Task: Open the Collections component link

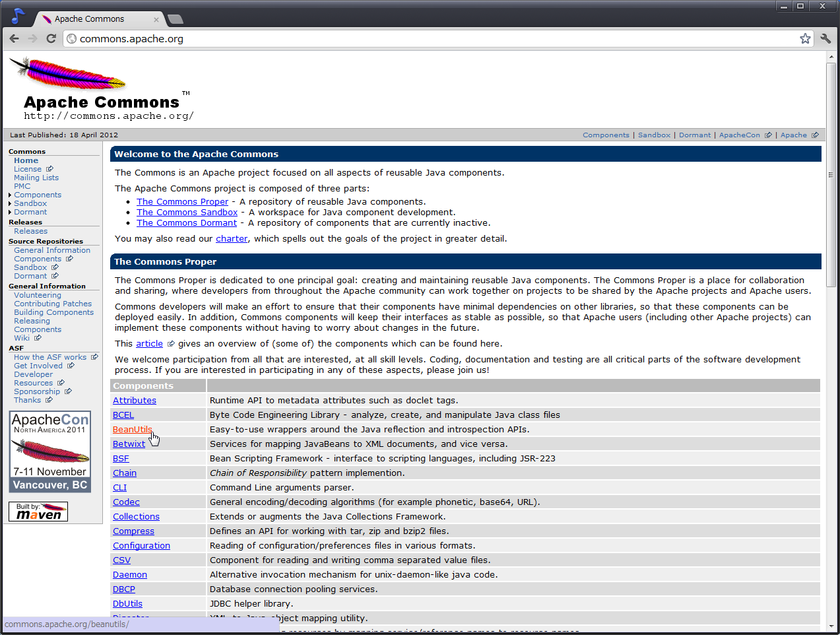Action: click(x=136, y=517)
